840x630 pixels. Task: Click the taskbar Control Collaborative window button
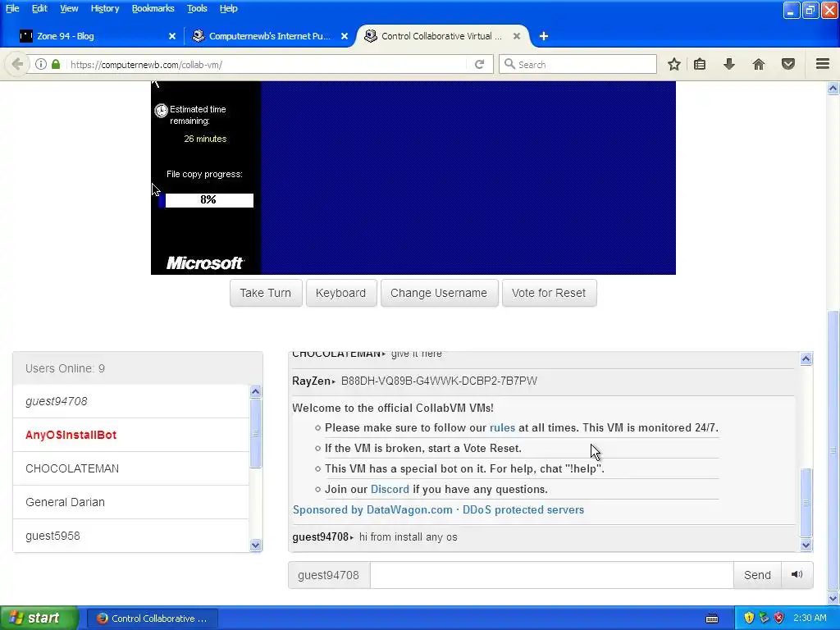point(152,619)
